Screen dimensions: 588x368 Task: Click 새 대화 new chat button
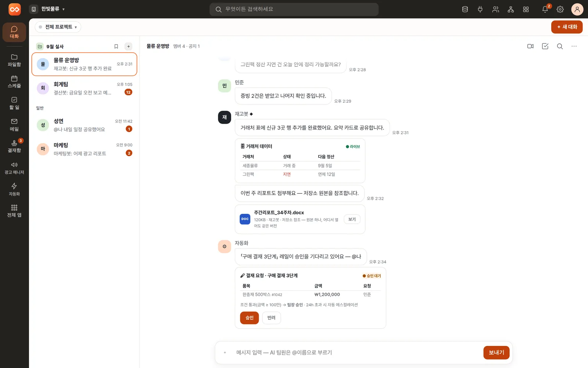click(x=567, y=27)
